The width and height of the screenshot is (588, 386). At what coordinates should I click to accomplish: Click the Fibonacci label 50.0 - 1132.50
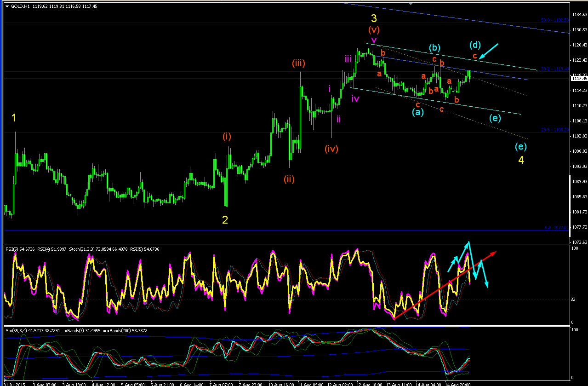[555, 20]
